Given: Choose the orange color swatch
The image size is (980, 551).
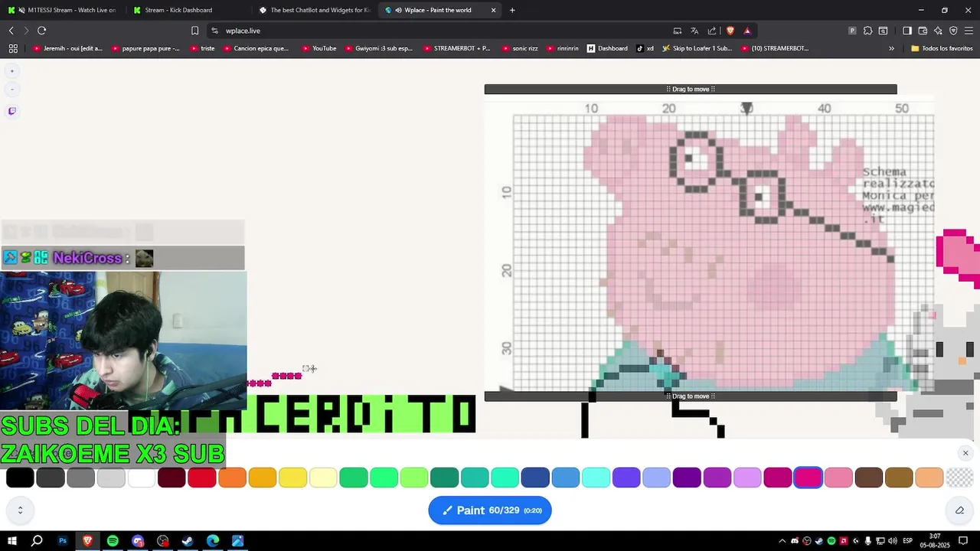Looking at the screenshot, I should point(232,478).
